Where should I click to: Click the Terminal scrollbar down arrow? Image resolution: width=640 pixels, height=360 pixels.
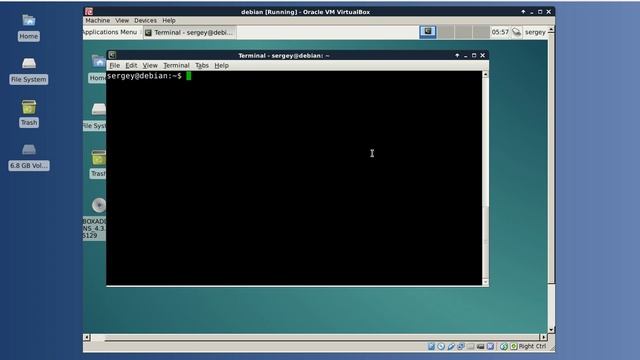pos(485,282)
